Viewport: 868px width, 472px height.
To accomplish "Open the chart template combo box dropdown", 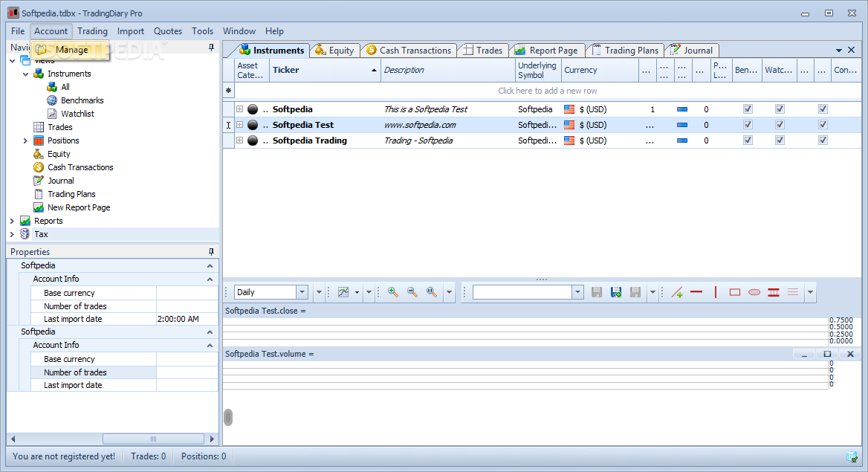I will click(x=577, y=292).
